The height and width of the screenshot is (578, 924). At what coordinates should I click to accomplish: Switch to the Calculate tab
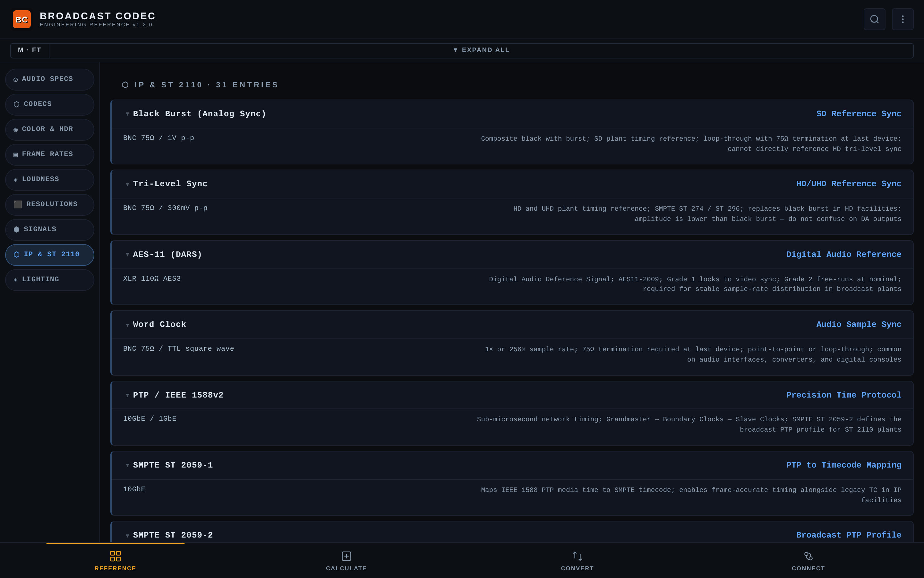(346, 560)
